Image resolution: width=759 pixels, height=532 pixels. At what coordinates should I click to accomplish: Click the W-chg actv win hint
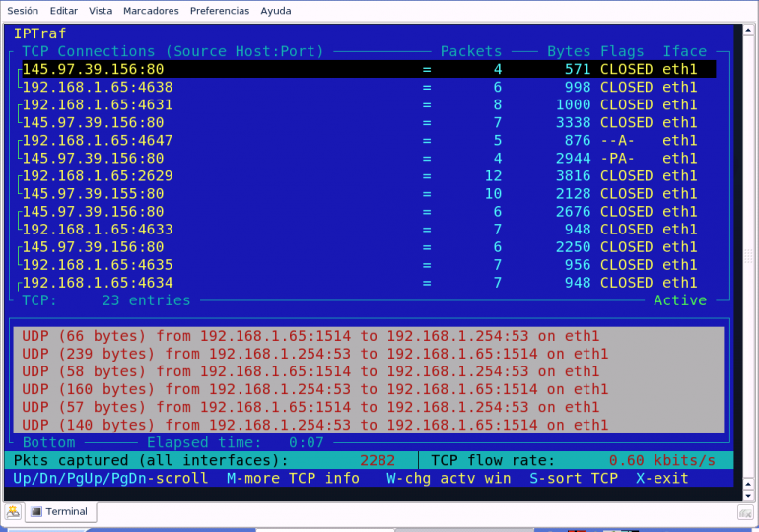click(448, 479)
